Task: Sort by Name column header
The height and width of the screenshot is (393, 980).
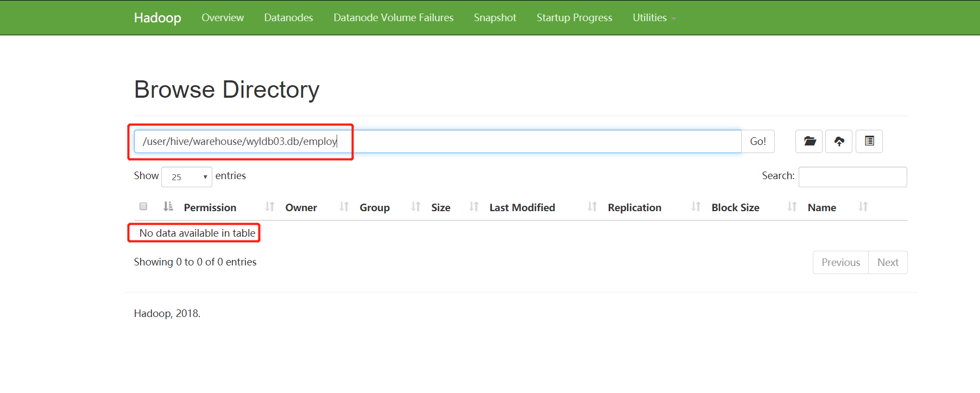Action: [822, 207]
